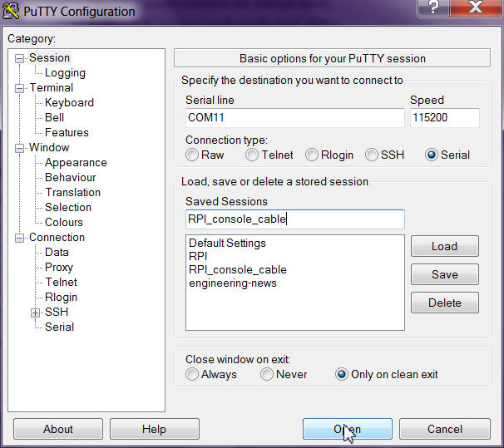This screenshot has height=448, width=504.
Task: Click the Serial line COM11 field
Action: 294,118
